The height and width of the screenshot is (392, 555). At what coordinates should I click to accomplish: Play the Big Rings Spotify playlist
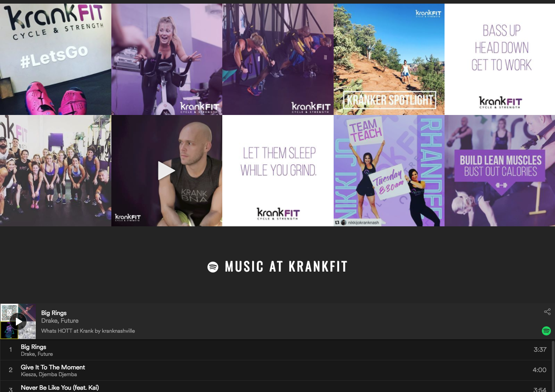(19, 321)
